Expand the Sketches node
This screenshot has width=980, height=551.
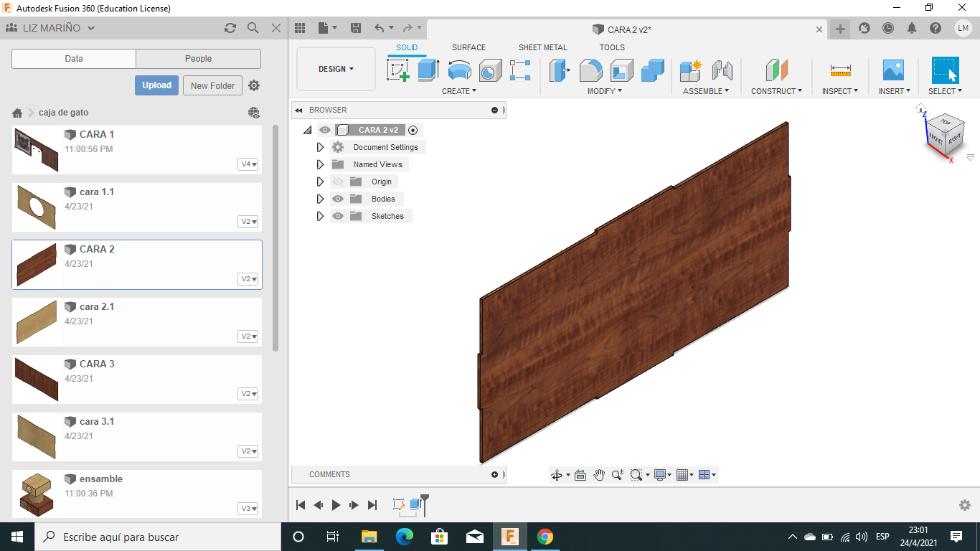(321, 216)
